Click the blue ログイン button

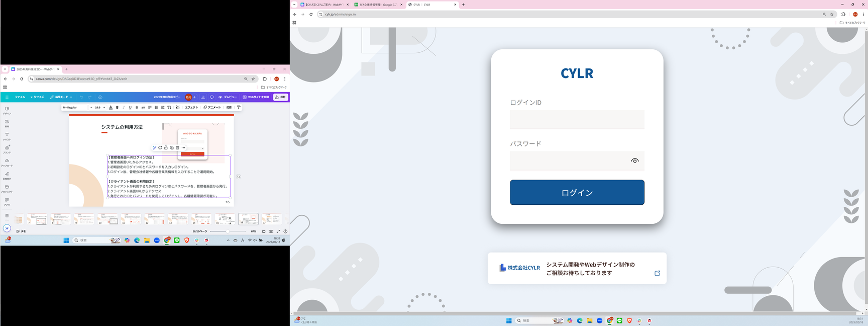click(x=577, y=193)
